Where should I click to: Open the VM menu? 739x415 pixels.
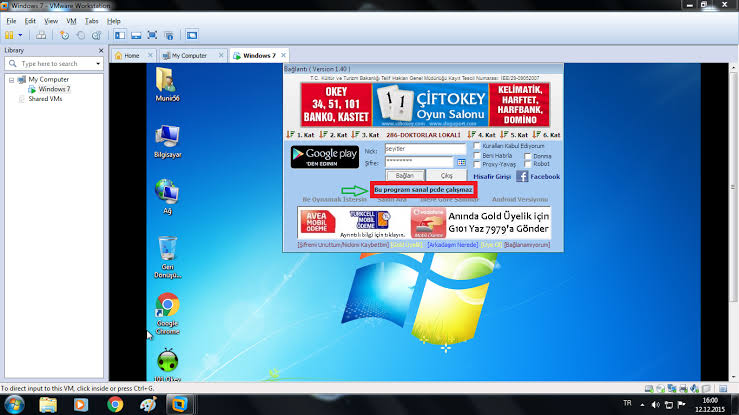click(71, 21)
